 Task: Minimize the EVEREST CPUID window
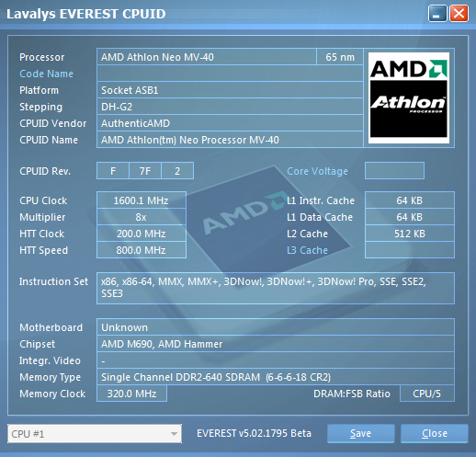(437, 14)
